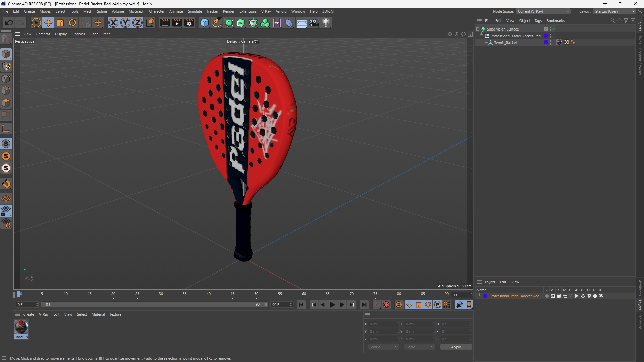Collapse Professional_Padel_Racket_Red tree node
This screenshot has width=644, height=362.
(x=482, y=36)
